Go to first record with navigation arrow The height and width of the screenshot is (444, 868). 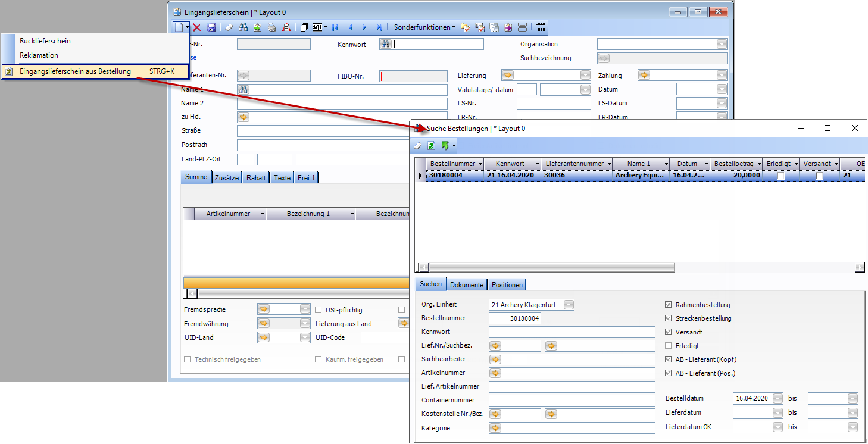[335, 27]
